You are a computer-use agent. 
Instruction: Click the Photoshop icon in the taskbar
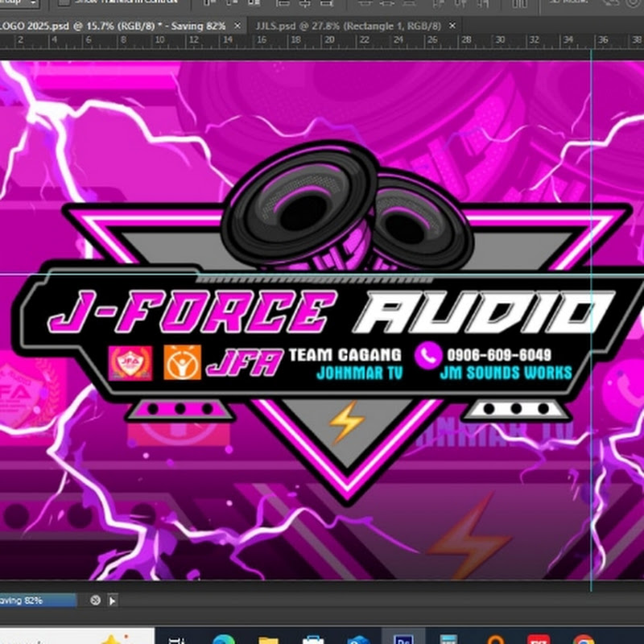click(x=402, y=638)
